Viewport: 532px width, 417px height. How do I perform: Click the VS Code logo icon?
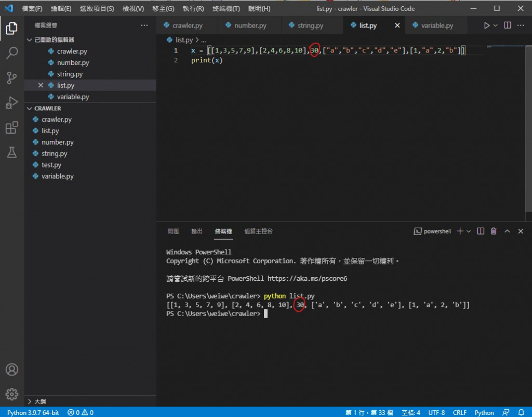[x=9, y=8]
